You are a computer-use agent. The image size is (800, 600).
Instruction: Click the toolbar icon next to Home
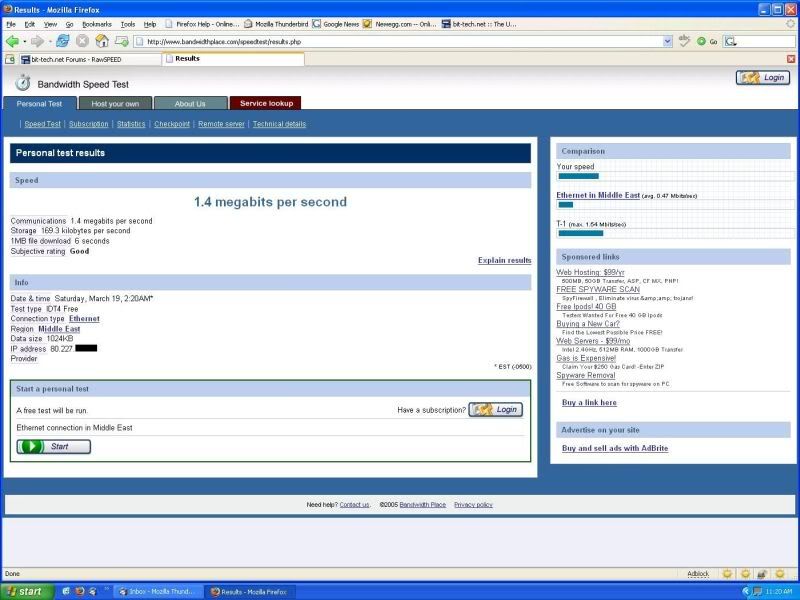[x=121, y=41]
